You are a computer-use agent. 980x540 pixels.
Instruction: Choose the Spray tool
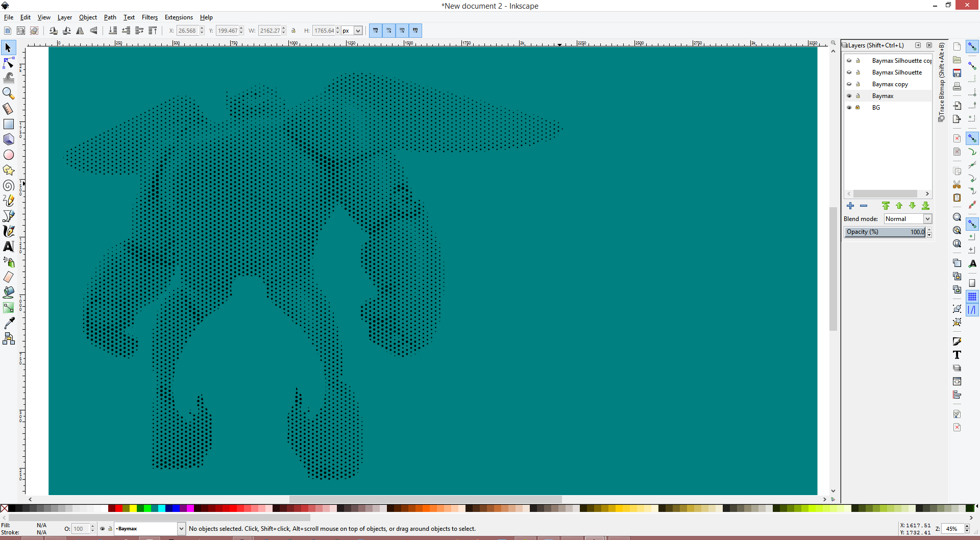8,262
